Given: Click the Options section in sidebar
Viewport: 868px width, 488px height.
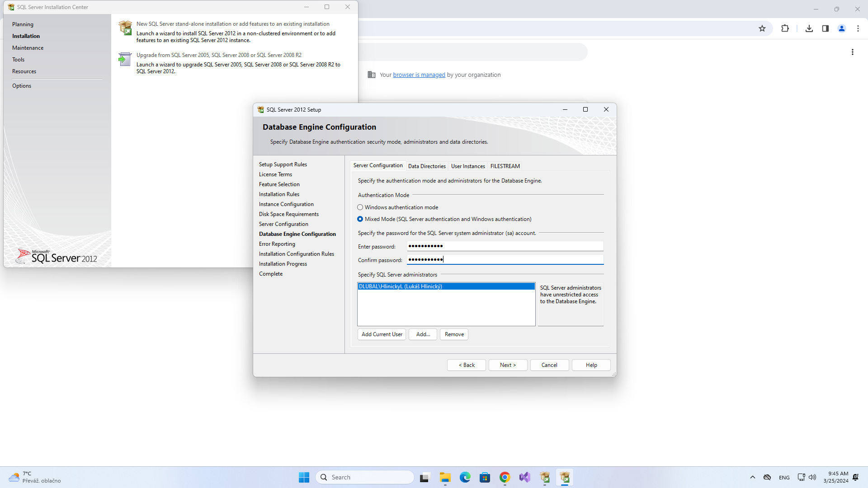Looking at the screenshot, I should point(22,85).
